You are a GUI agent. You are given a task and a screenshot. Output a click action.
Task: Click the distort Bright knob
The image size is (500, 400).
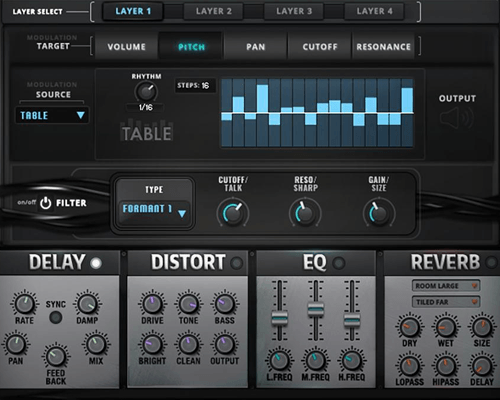tap(152, 344)
